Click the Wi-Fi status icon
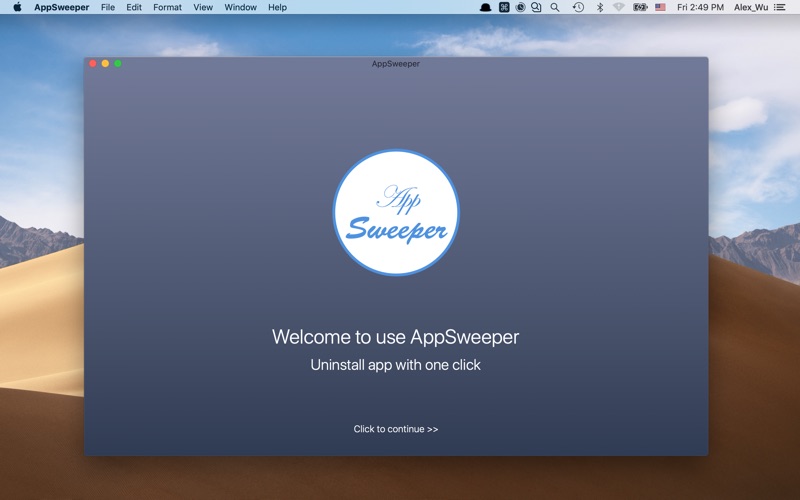The width and height of the screenshot is (800, 500). [x=619, y=7]
